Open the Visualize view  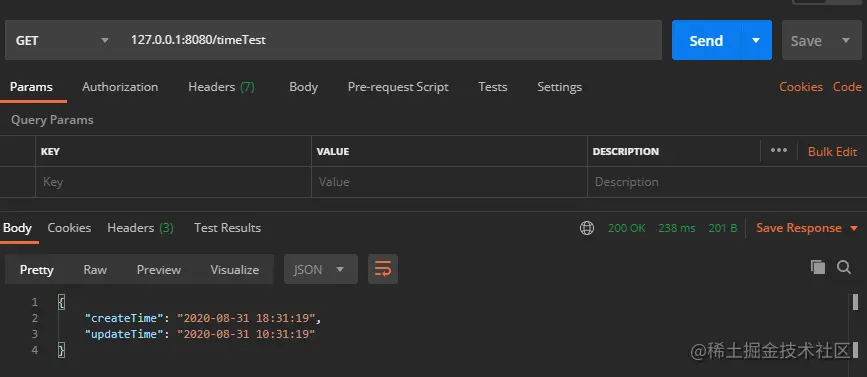click(234, 270)
